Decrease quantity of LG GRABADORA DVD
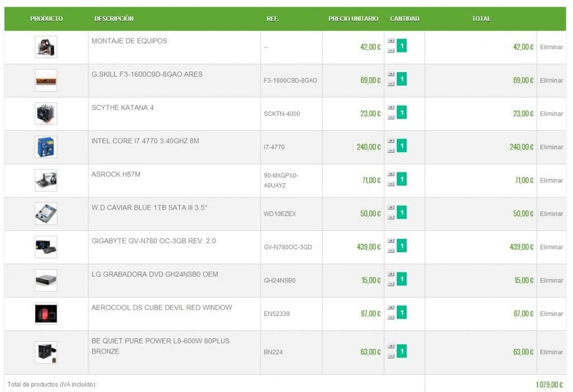The height and width of the screenshot is (392, 573). click(x=391, y=284)
